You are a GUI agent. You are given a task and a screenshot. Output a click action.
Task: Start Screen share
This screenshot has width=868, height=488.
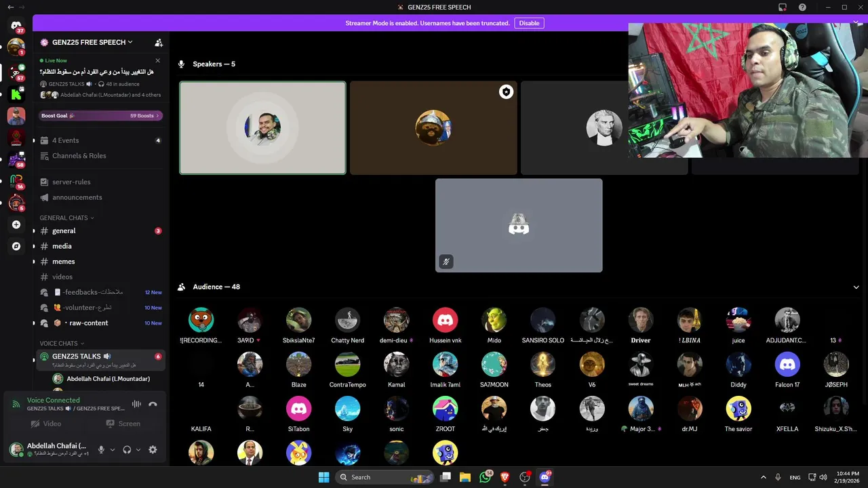coord(123,424)
